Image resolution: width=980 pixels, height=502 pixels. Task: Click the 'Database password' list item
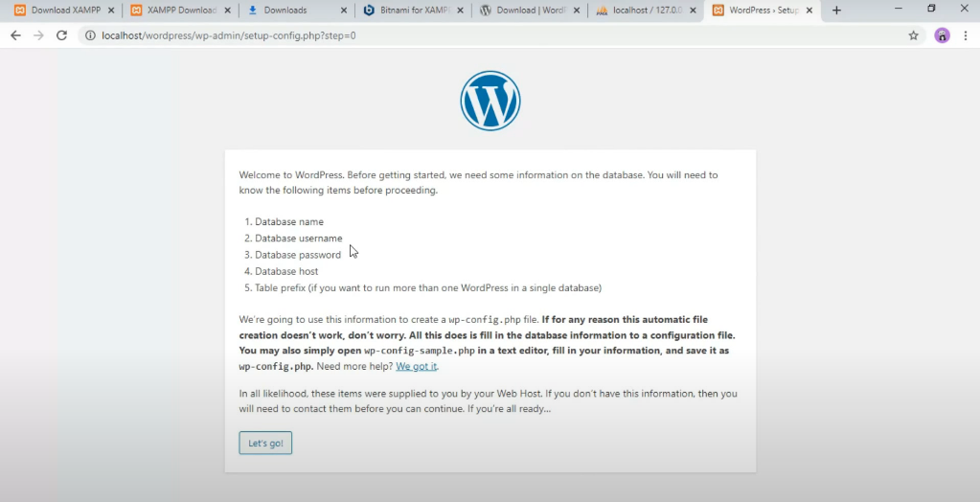pyautogui.click(x=298, y=255)
